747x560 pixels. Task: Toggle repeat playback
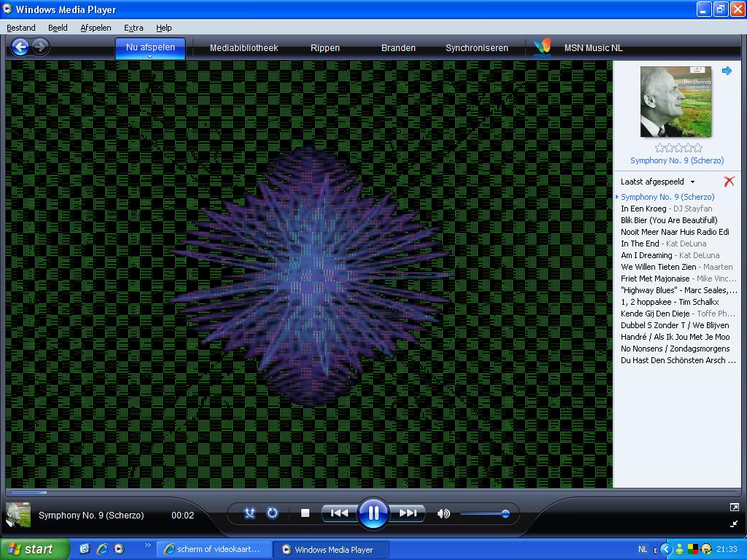pyautogui.click(x=272, y=513)
